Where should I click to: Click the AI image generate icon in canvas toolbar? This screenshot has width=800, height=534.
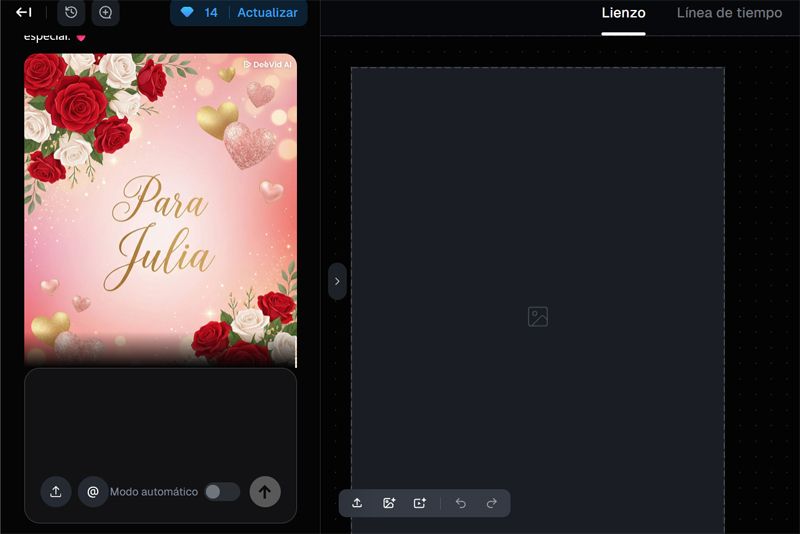point(389,503)
